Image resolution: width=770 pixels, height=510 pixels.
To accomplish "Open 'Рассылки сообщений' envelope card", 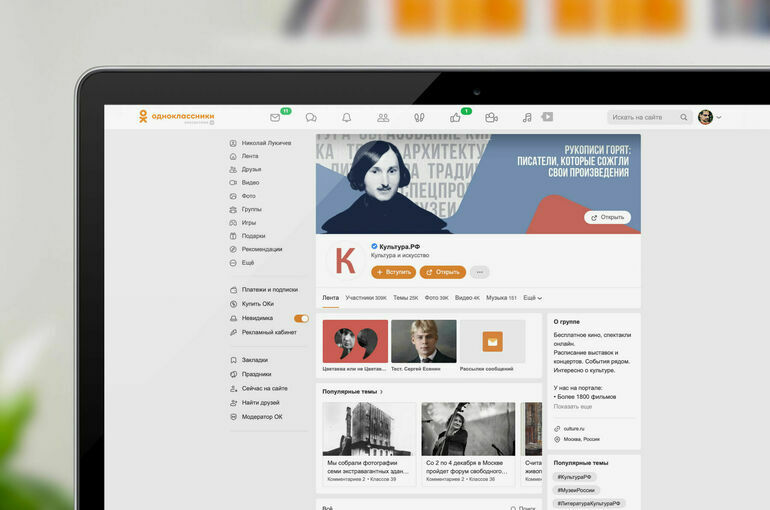I will click(493, 346).
